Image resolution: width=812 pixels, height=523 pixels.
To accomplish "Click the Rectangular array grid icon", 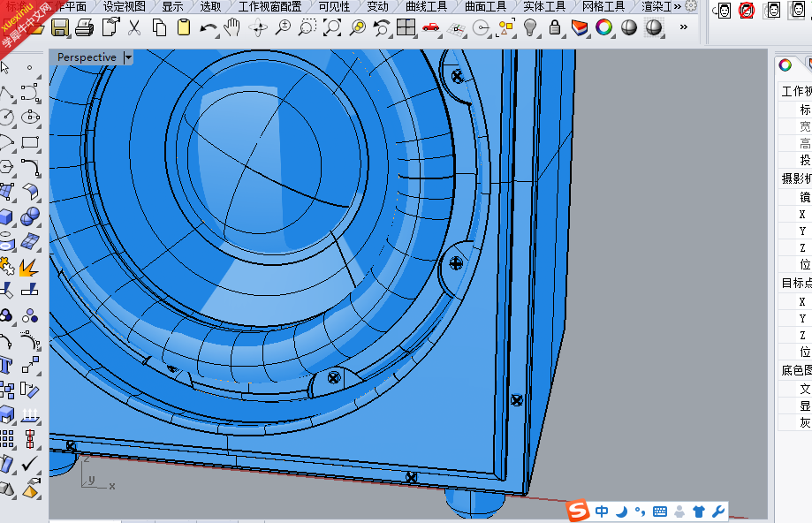I will [7, 439].
